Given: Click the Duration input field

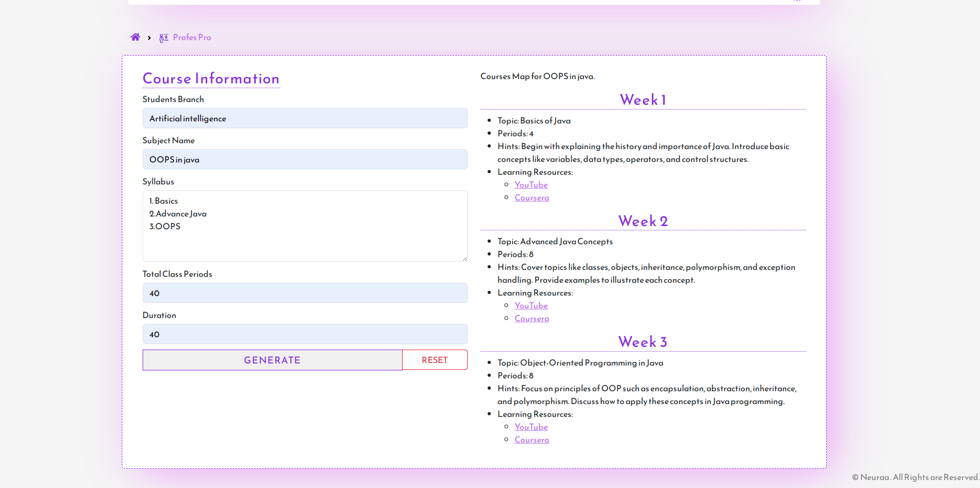Looking at the screenshot, I should point(305,334).
